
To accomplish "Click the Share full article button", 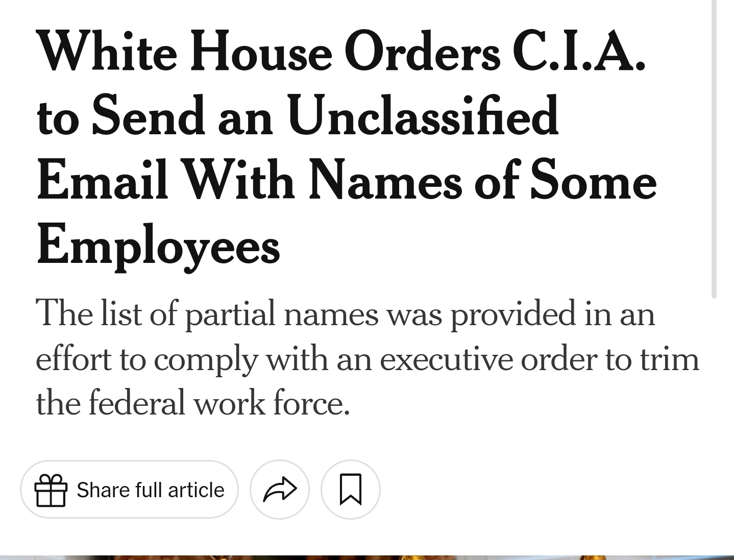I will click(x=129, y=490).
